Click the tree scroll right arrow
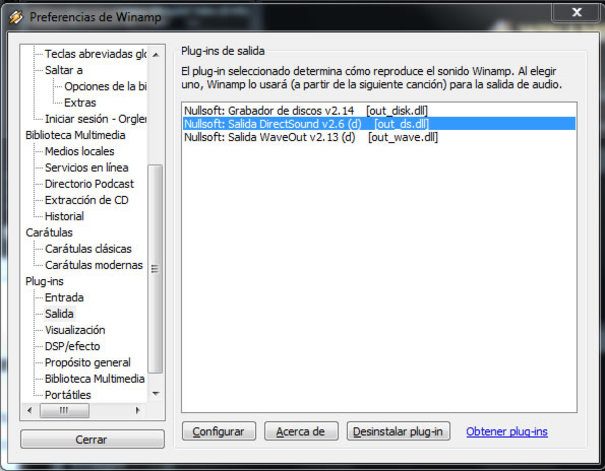This screenshot has width=605, height=471. tap(138, 410)
